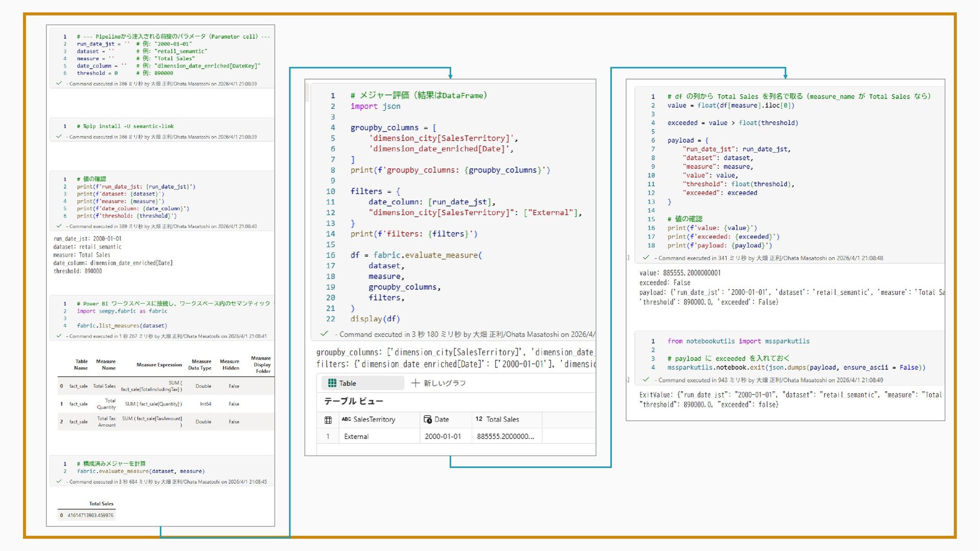Image resolution: width=980 pixels, height=551 pixels.
Task: Click the green Table grid icon
Action: [332, 383]
